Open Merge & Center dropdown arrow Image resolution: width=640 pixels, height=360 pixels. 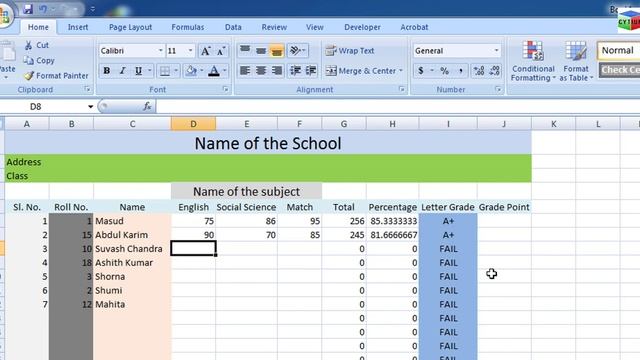(401, 71)
